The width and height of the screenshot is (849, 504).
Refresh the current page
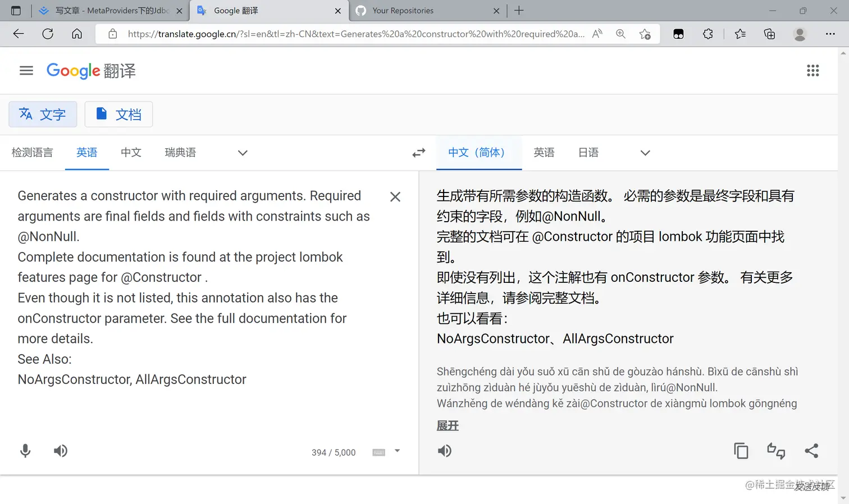pyautogui.click(x=48, y=34)
